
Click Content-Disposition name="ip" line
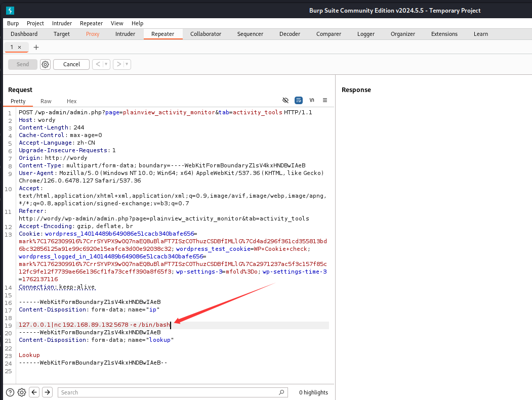coord(89,309)
